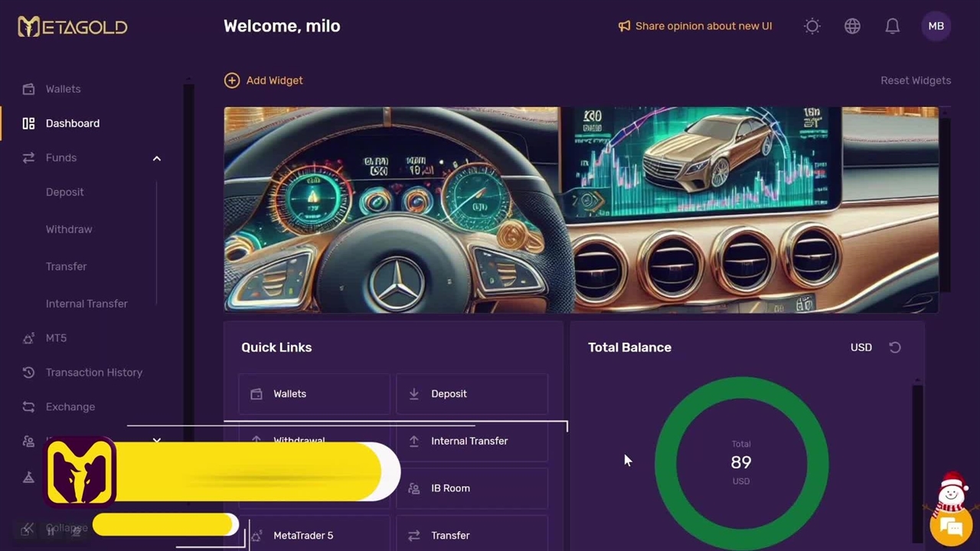Click green Total Balance donut chart
The image size is (980, 551).
click(741, 462)
